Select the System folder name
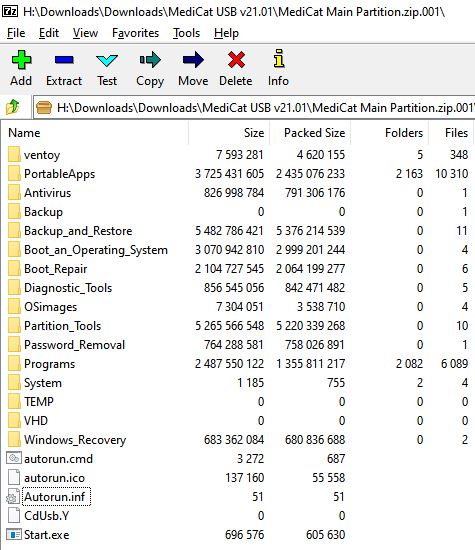 tap(43, 383)
